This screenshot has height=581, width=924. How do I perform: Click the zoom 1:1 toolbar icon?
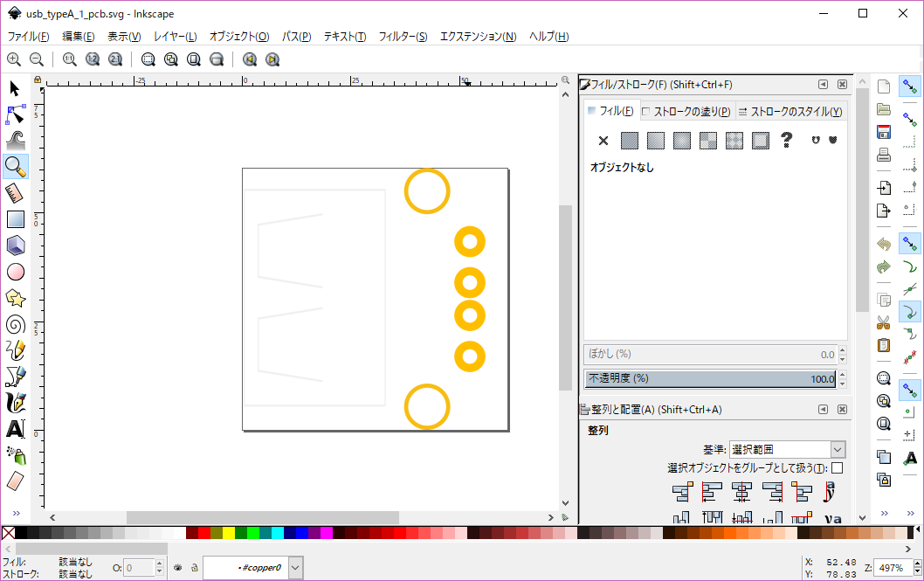tap(69, 59)
